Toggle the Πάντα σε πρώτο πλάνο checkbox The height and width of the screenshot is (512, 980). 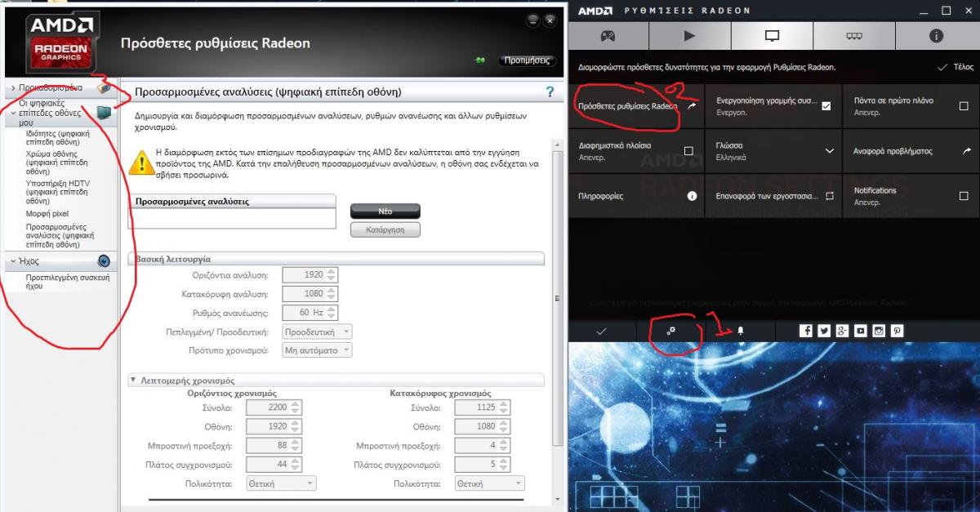coord(964,106)
